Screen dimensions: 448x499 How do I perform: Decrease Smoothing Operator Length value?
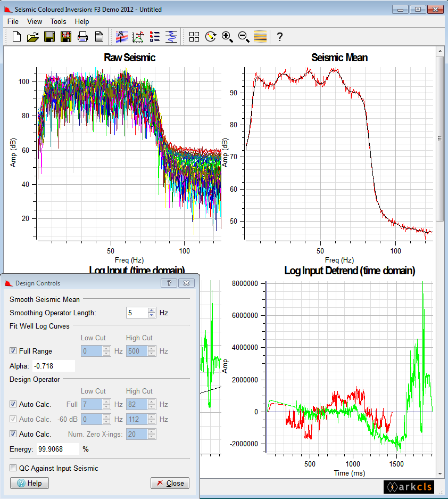click(x=152, y=315)
